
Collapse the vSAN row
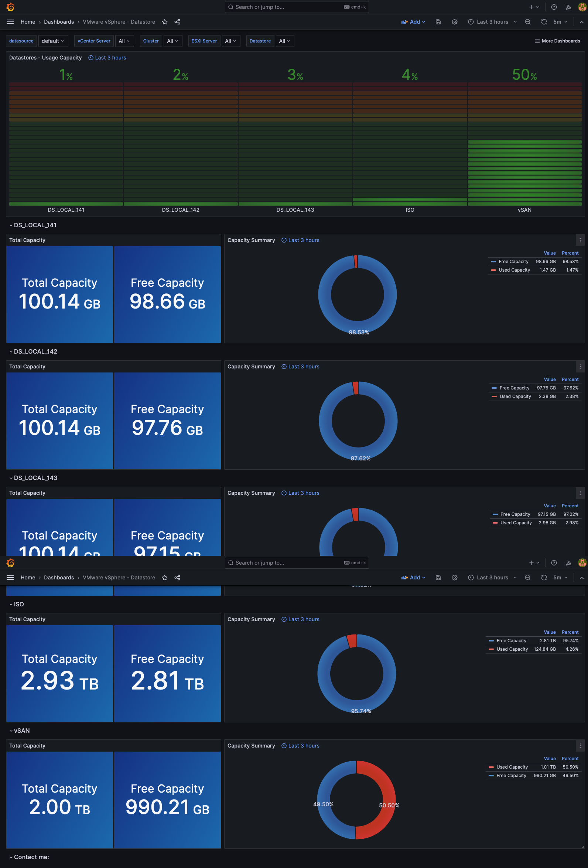click(x=20, y=731)
